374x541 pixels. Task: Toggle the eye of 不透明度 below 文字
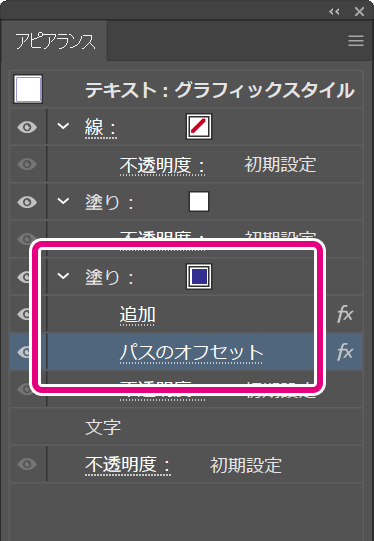click(x=27, y=464)
